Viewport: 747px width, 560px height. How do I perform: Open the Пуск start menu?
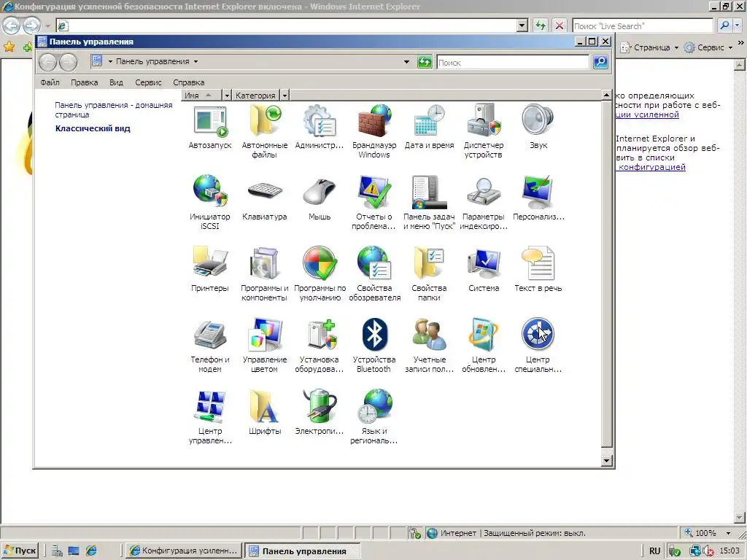[20, 551]
